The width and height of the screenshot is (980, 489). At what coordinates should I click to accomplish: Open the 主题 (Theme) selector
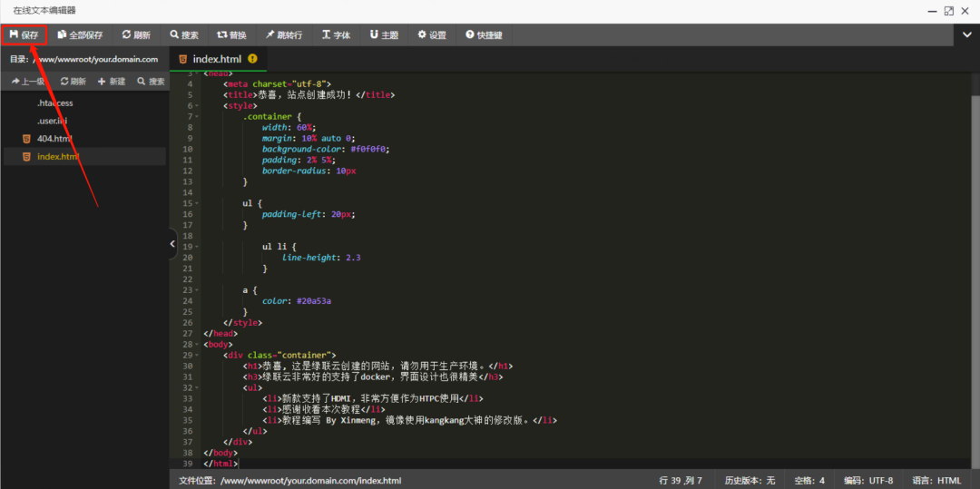[384, 35]
